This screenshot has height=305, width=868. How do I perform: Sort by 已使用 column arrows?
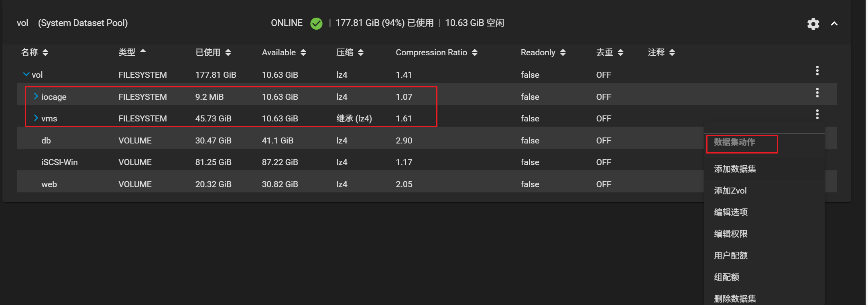(x=228, y=53)
